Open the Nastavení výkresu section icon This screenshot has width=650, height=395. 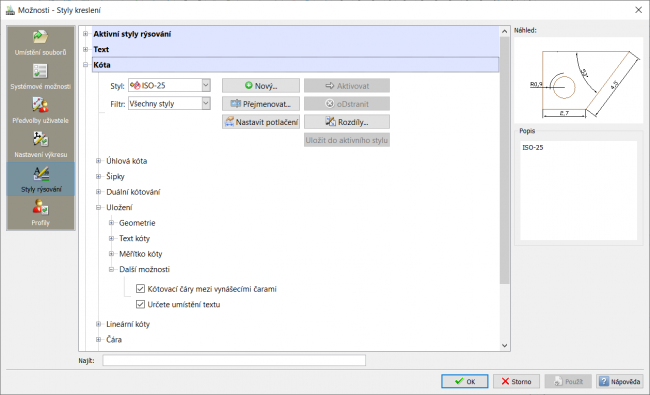[40, 139]
